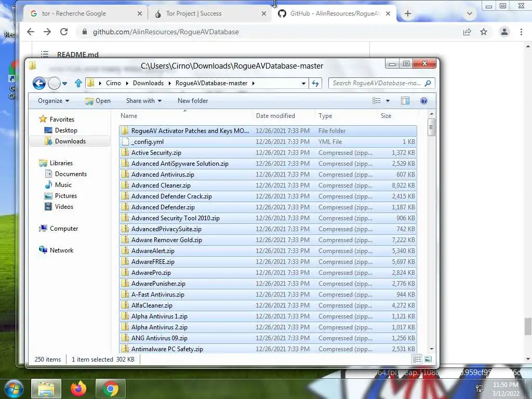The width and height of the screenshot is (532, 399).
Task: Select RogueAV Activator Patches and Keys folder
Action: tap(268, 131)
